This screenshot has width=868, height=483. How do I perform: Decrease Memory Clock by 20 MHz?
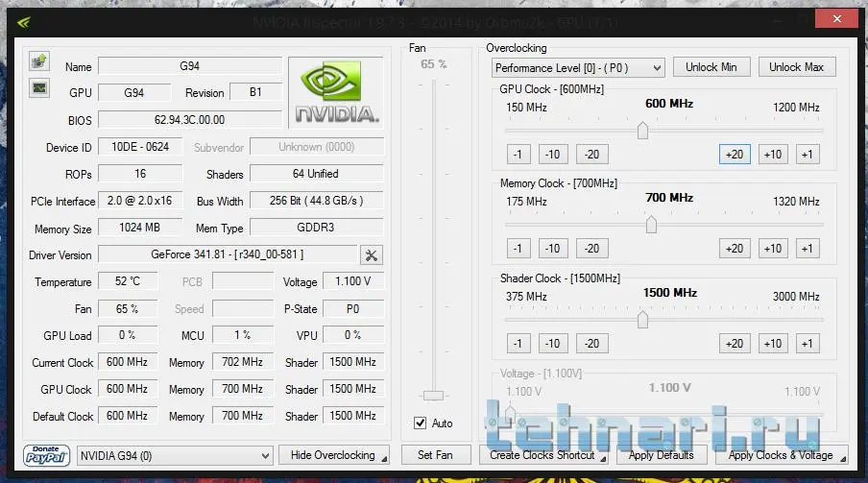(591, 249)
